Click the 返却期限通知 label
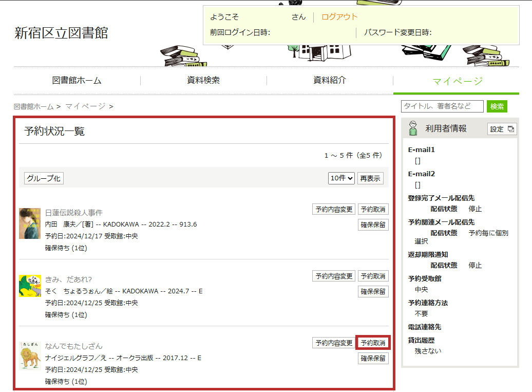 click(x=428, y=254)
